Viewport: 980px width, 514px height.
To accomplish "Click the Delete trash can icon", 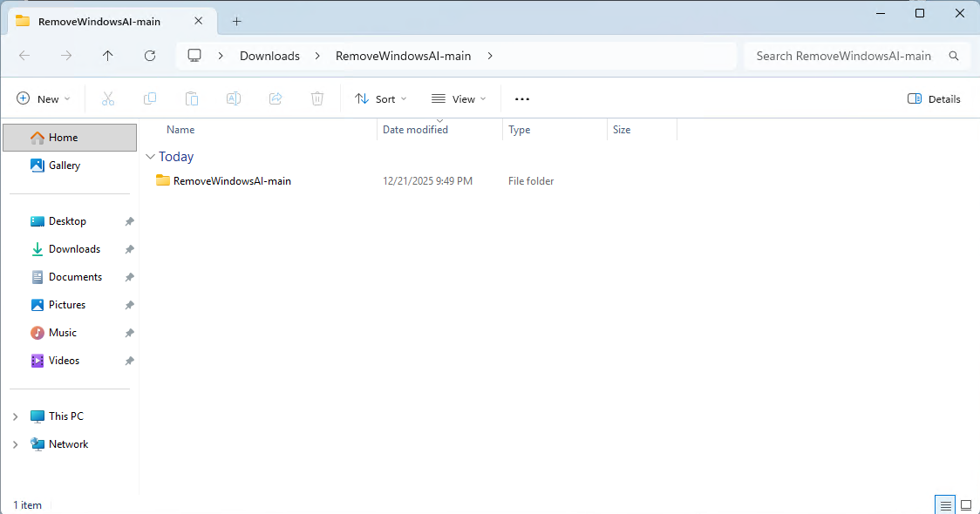I will tap(317, 99).
